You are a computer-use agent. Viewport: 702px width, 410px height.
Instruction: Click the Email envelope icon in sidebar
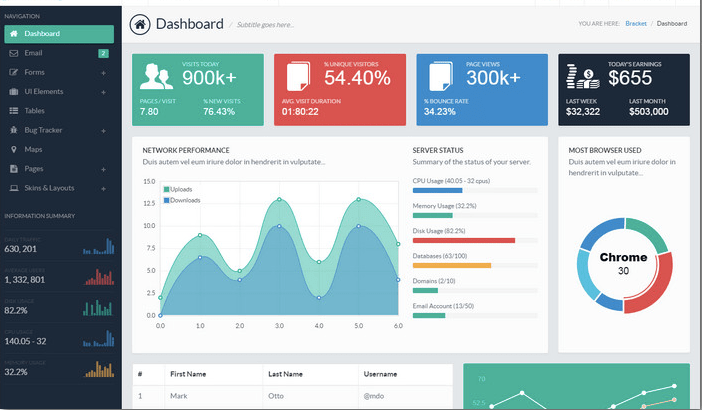tap(14, 53)
